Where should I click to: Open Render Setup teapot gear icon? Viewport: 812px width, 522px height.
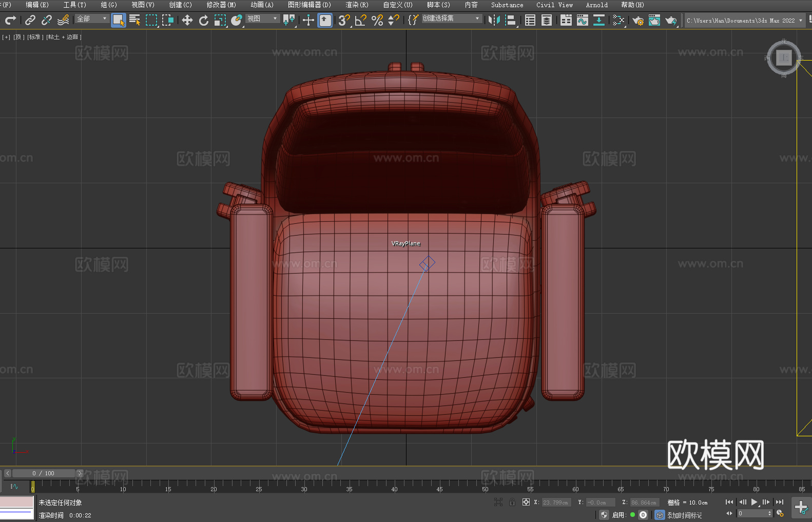pyautogui.click(x=638, y=20)
